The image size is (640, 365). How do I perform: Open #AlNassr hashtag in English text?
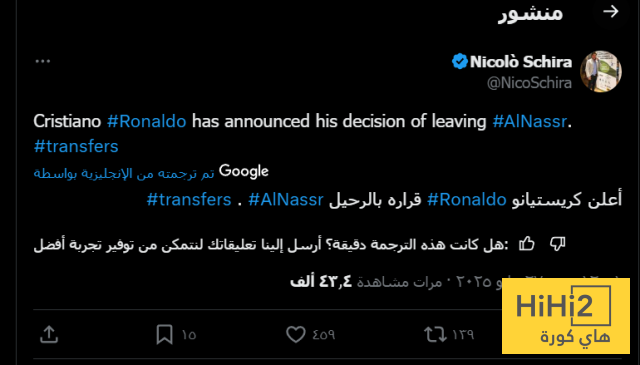coord(529,121)
